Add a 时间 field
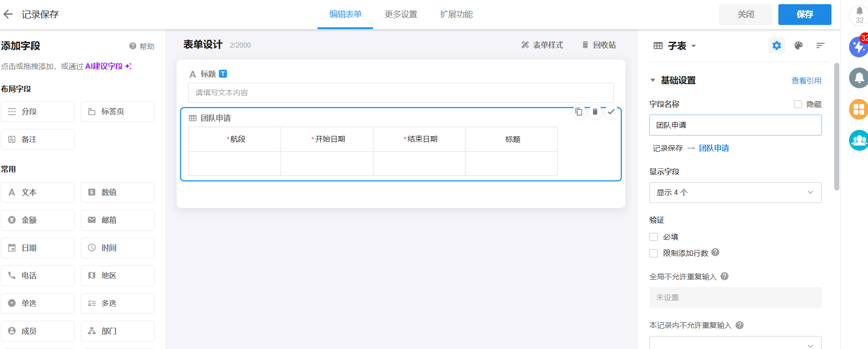Viewport: 868px width, 349px height. 118,248
